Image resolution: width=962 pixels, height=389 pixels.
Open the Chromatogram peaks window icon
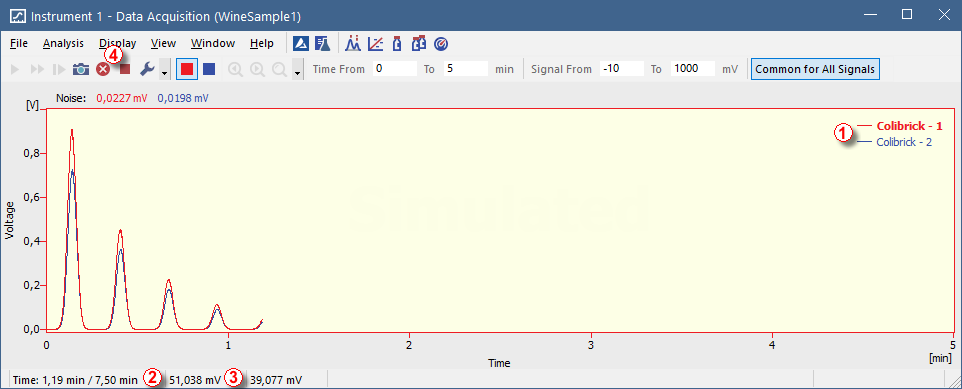tap(353, 44)
